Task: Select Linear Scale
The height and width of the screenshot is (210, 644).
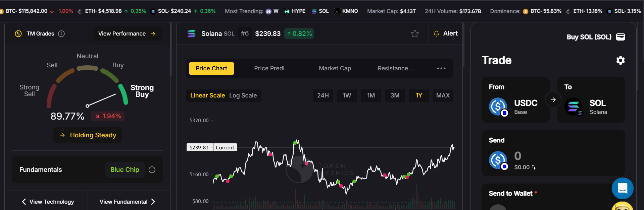Action: [207, 95]
